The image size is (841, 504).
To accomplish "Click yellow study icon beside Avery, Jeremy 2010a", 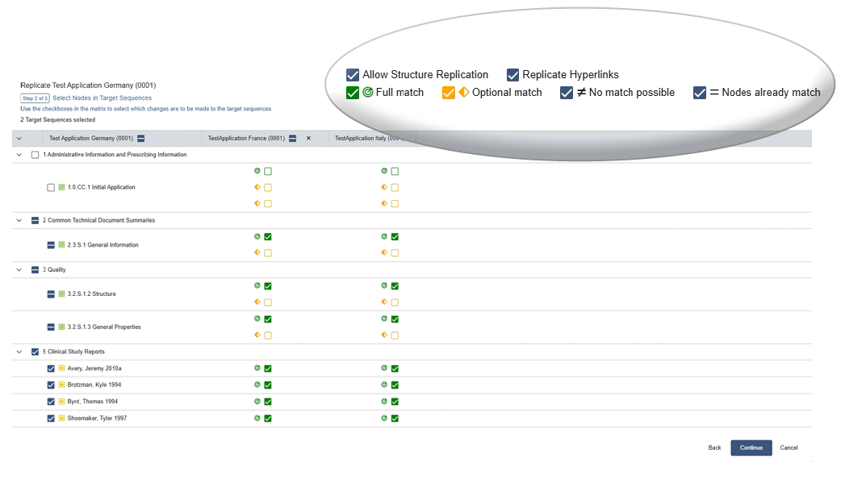I will (x=61, y=369).
